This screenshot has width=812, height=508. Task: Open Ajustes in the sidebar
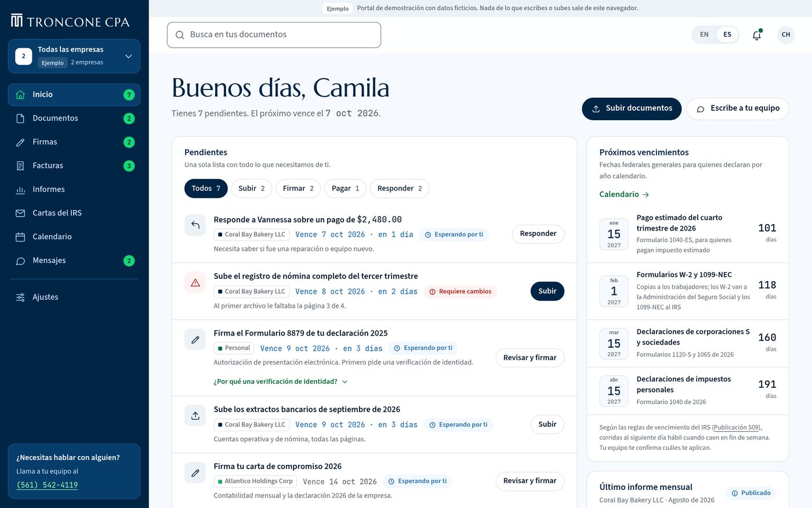point(74,297)
